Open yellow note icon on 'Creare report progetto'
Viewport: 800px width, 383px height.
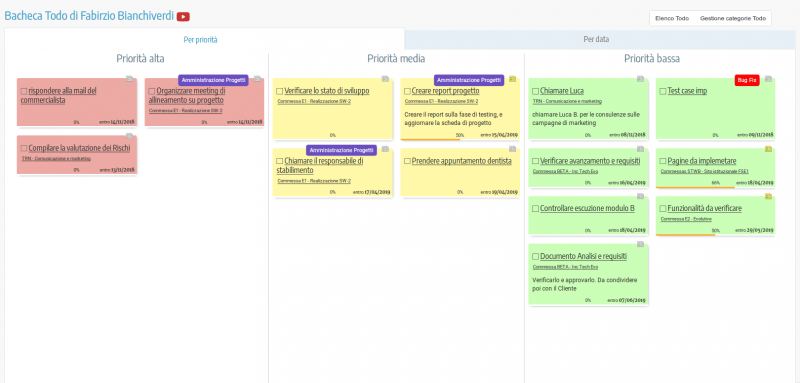coord(513,79)
